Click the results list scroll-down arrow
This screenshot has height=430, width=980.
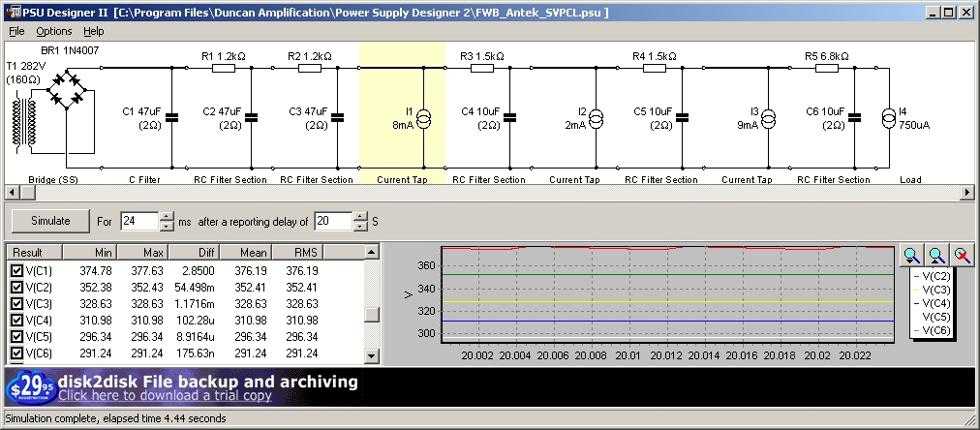[371, 356]
